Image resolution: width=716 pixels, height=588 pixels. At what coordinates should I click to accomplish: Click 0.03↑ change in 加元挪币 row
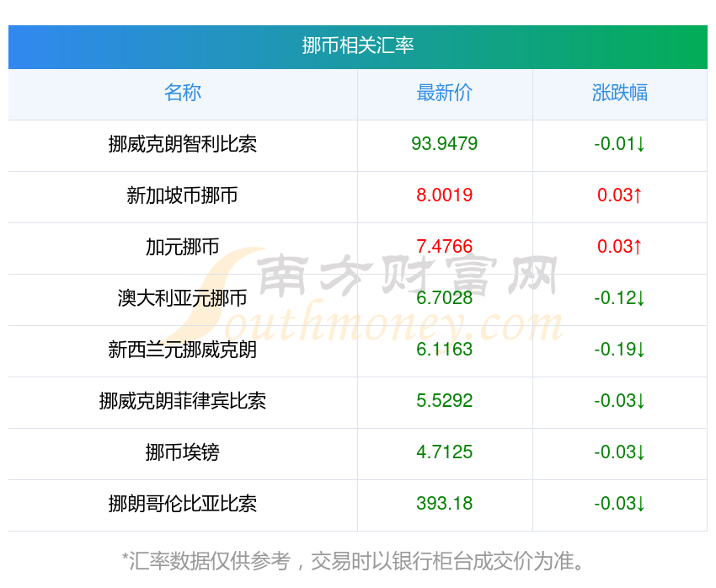coord(620,247)
